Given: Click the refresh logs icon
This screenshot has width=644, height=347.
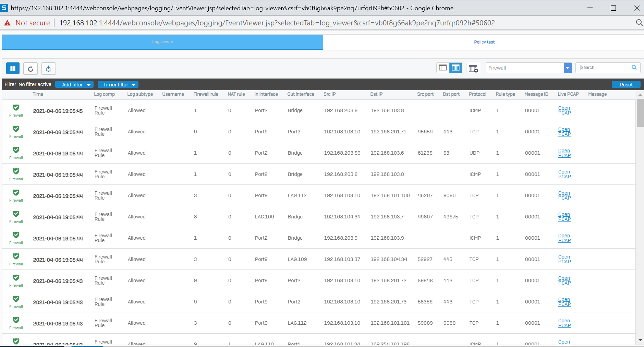Looking at the screenshot, I should click(x=31, y=69).
